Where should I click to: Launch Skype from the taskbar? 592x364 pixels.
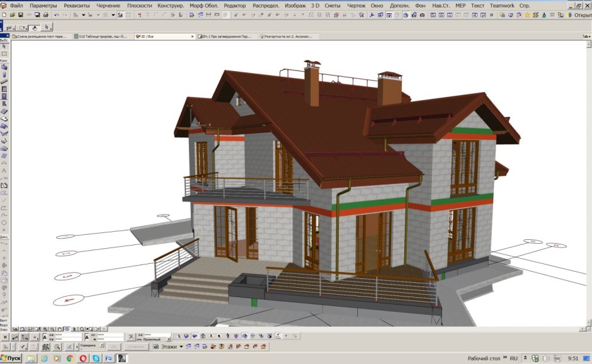point(96,358)
